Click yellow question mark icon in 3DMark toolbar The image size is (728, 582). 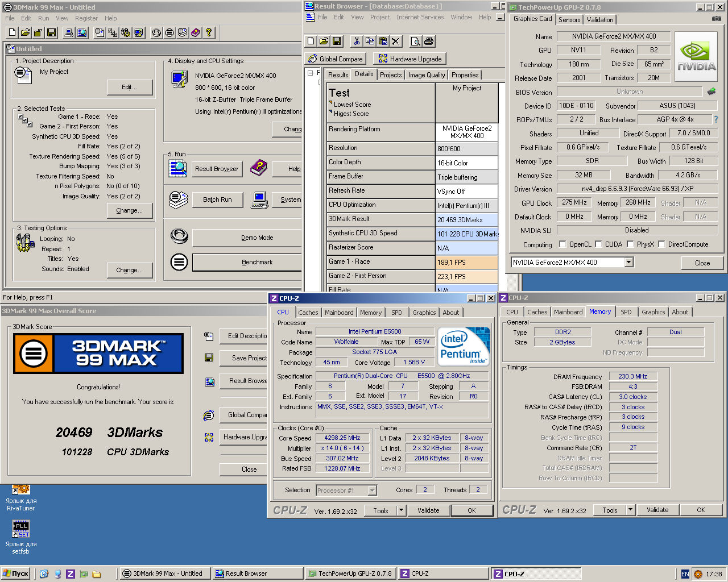[209, 32]
